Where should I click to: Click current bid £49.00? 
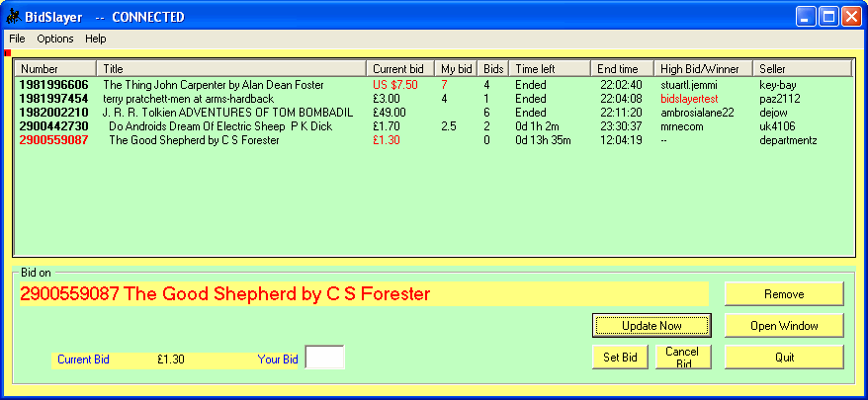coord(390,113)
